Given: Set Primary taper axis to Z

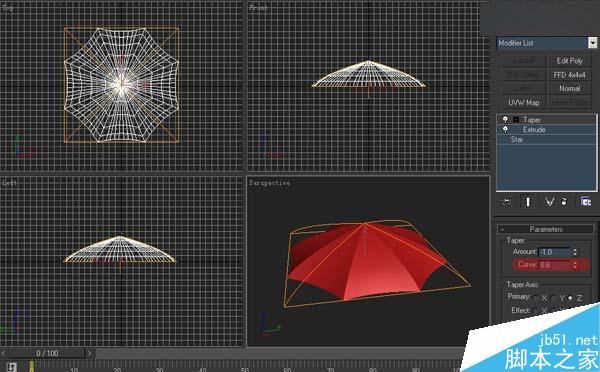Looking at the screenshot, I should click(x=571, y=297).
